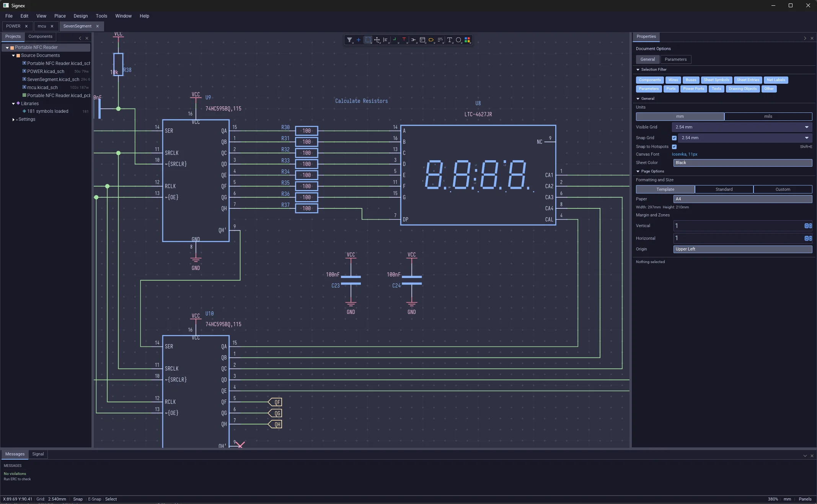This screenshot has width=817, height=504.
Task: Click the Paper A4 field
Action: 742,199
